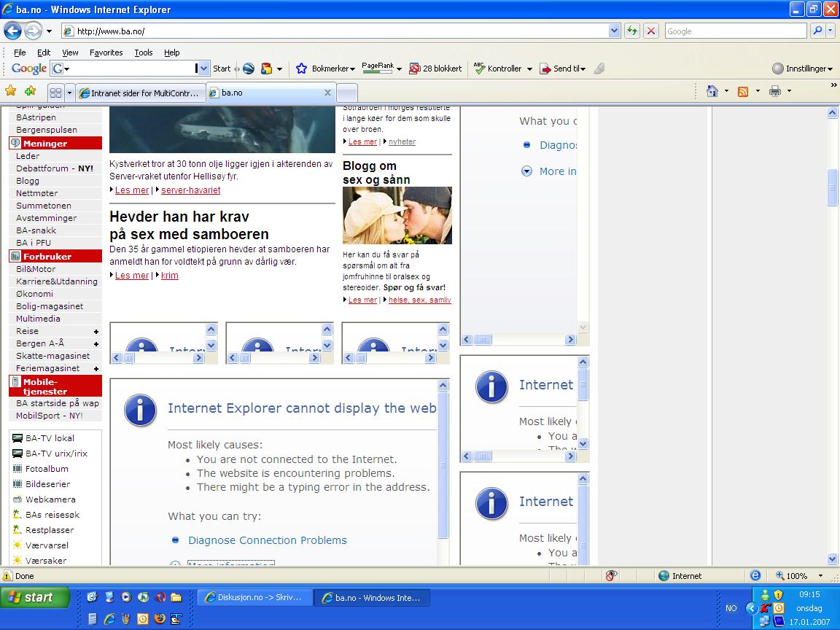Screen dimensions: 840x630
Task: Open the View menu
Action: click(70, 52)
